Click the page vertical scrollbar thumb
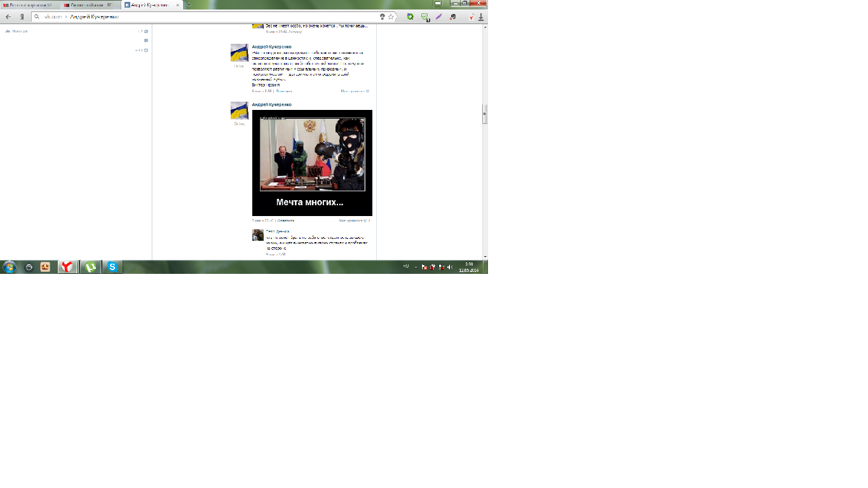This screenshot has width=868, height=488. tap(485, 114)
